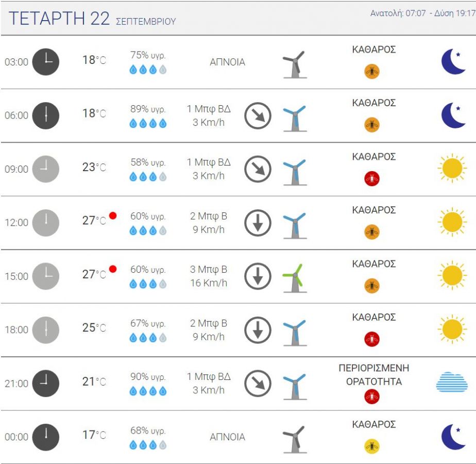
Task: Click the ΑΠΝΟΙΑ label at 03:00
Action: click(x=227, y=62)
